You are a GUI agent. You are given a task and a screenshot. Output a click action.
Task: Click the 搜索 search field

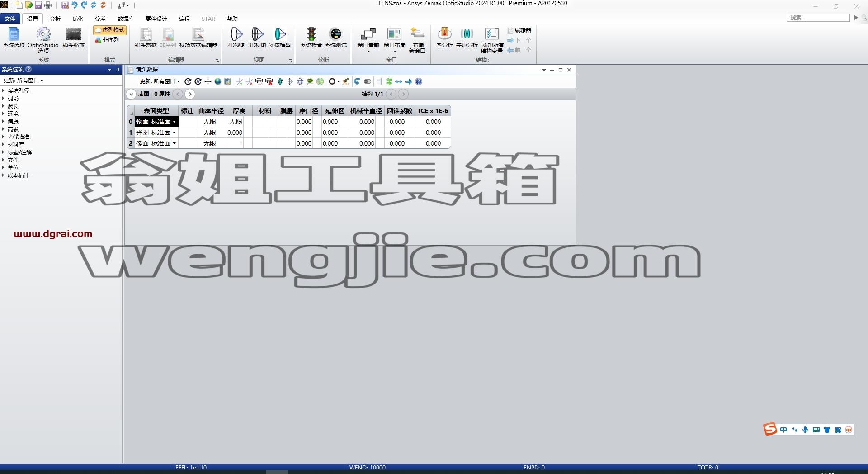818,18
